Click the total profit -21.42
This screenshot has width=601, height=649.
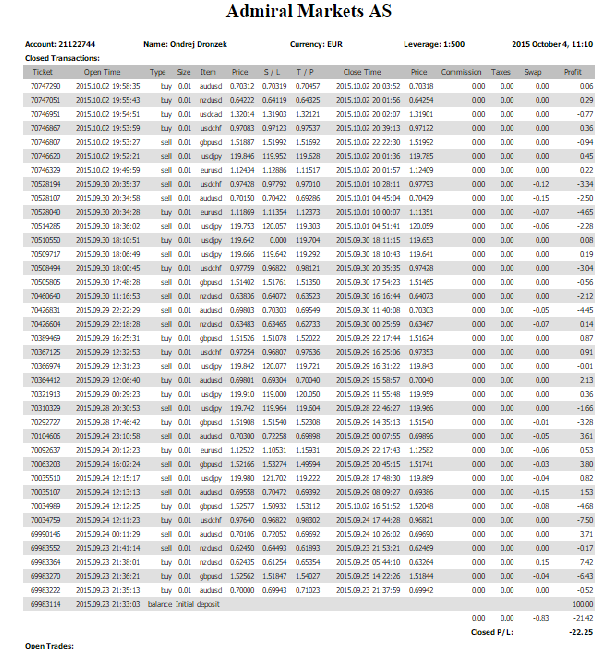tap(583, 618)
